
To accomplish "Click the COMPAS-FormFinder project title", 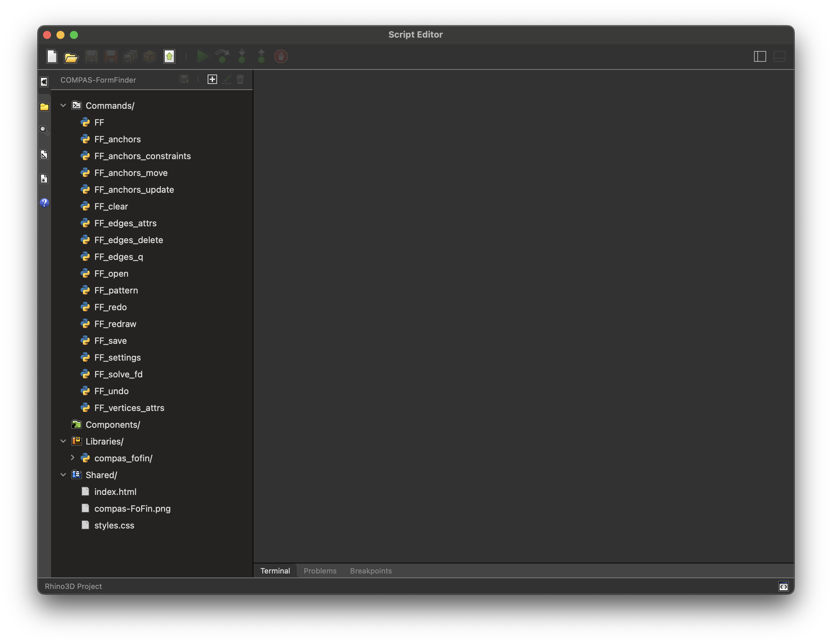I will (98, 80).
